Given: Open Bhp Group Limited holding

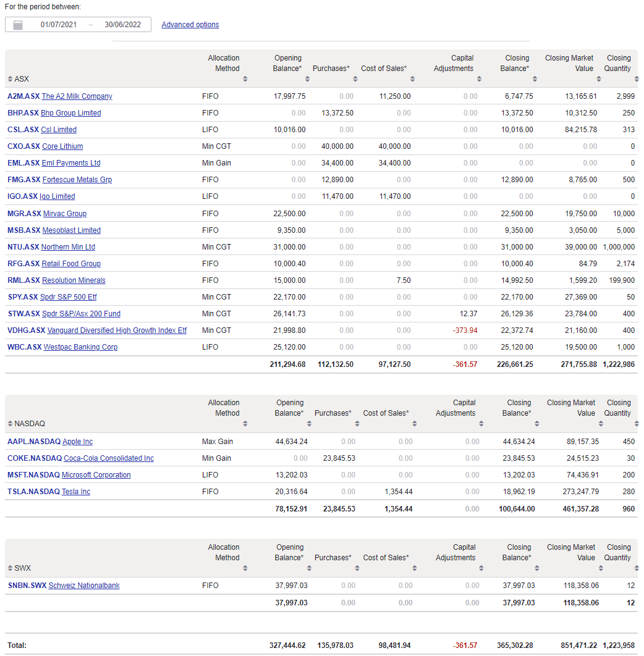Looking at the screenshot, I should 70,113.
